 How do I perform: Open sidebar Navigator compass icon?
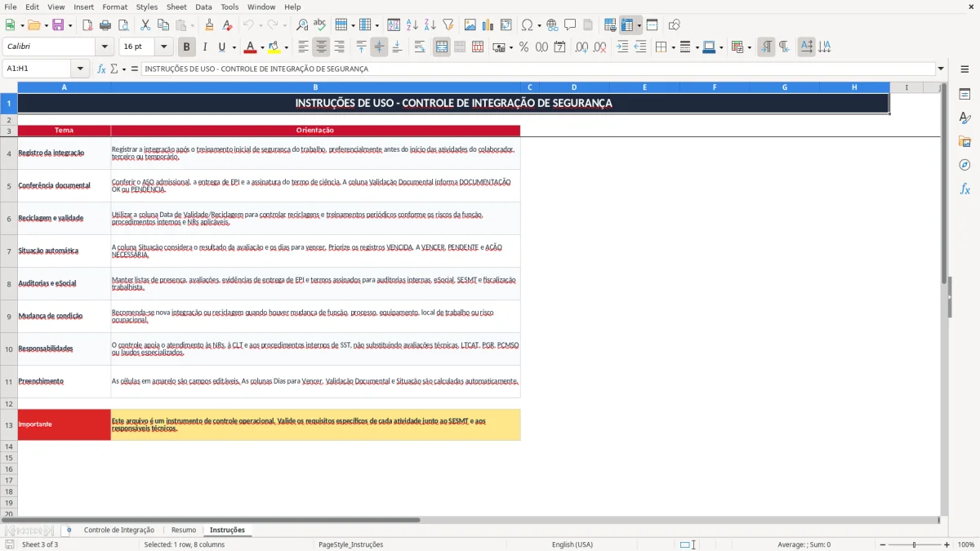pos(964,165)
